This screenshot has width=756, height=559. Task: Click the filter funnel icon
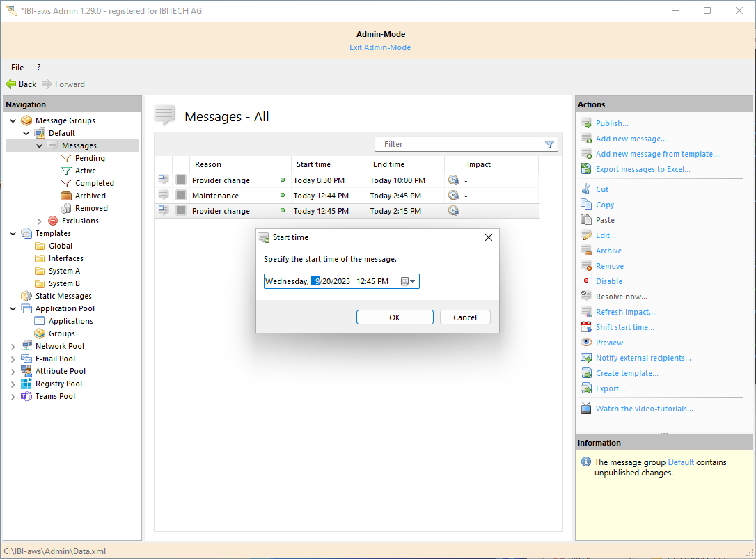click(549, 144)
